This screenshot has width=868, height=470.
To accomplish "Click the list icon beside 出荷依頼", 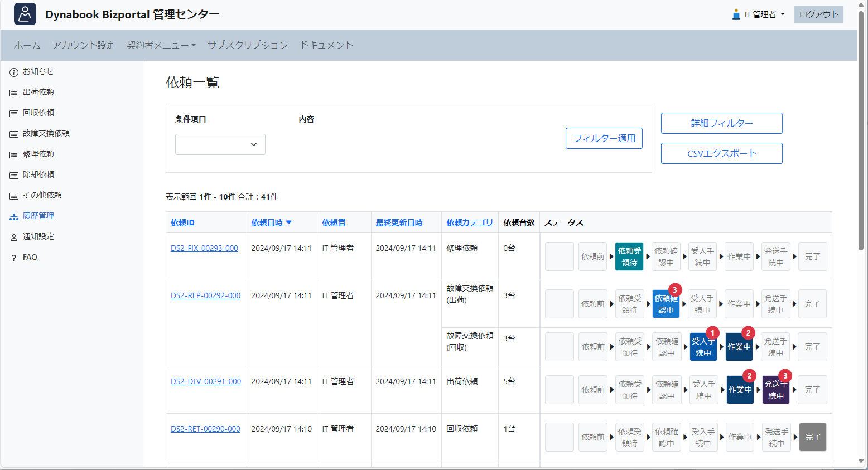I will 14,93.
